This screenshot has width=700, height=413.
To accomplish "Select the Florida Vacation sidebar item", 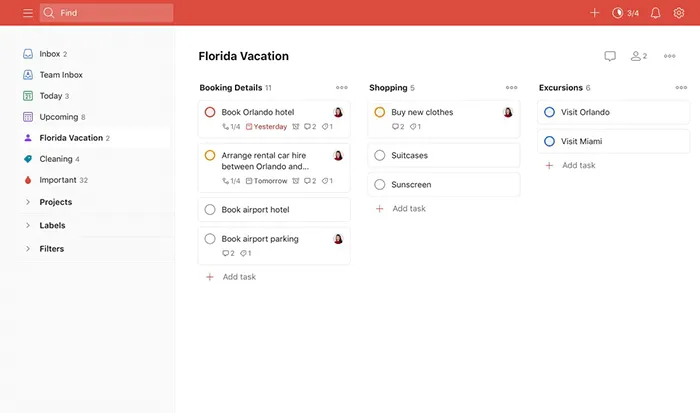I will [x=95, y=138].
